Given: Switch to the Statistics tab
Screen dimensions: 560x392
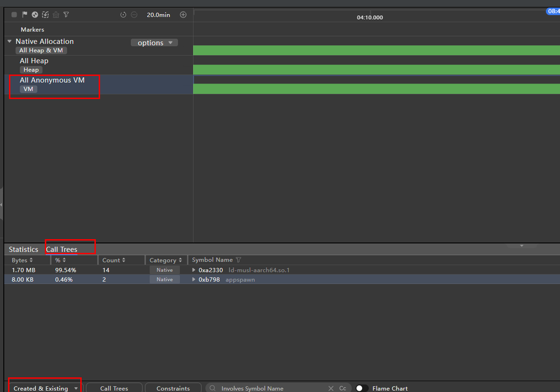Looking at the screenshot, I should [x=23, y=249].
